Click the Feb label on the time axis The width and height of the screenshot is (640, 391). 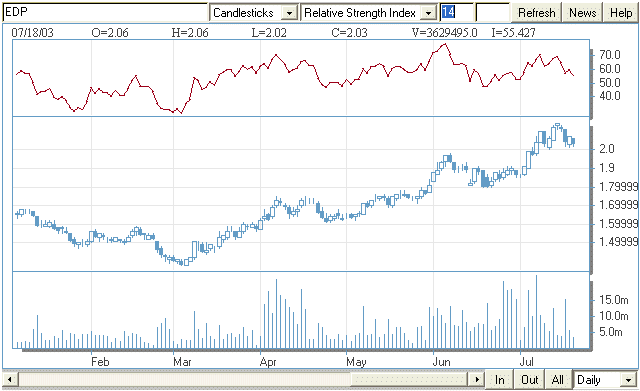tap(100, 362)
